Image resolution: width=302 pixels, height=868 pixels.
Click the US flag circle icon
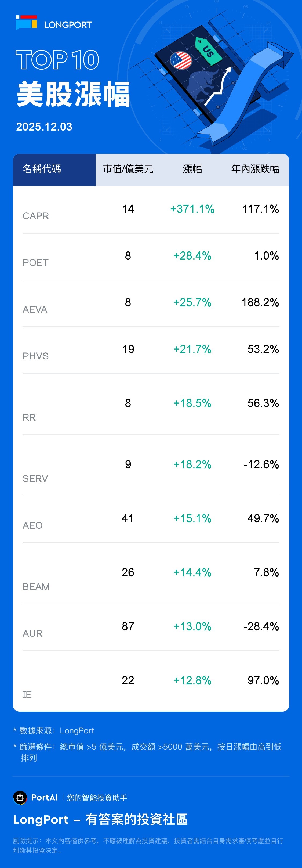(x=181, y=60)
